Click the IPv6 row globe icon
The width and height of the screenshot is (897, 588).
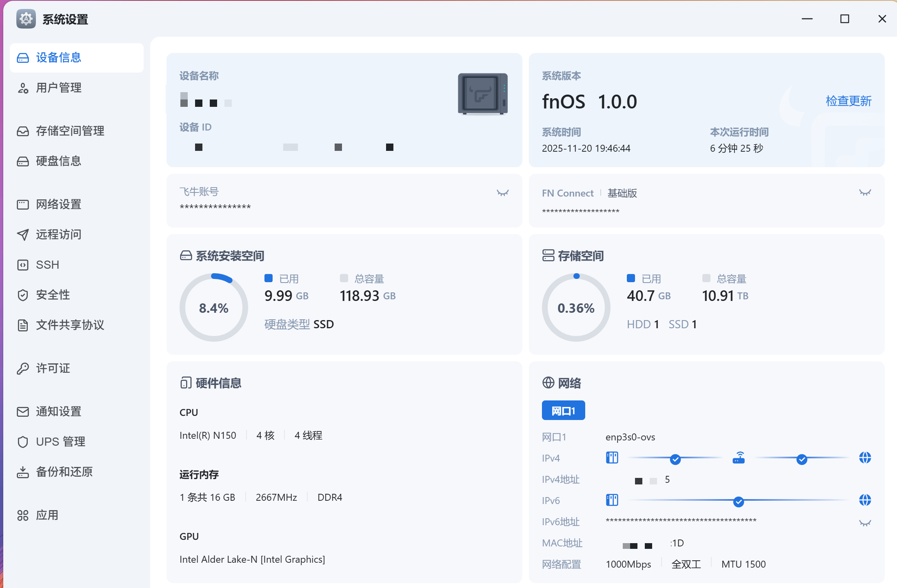pyautogui.click(x=865, y=500)
